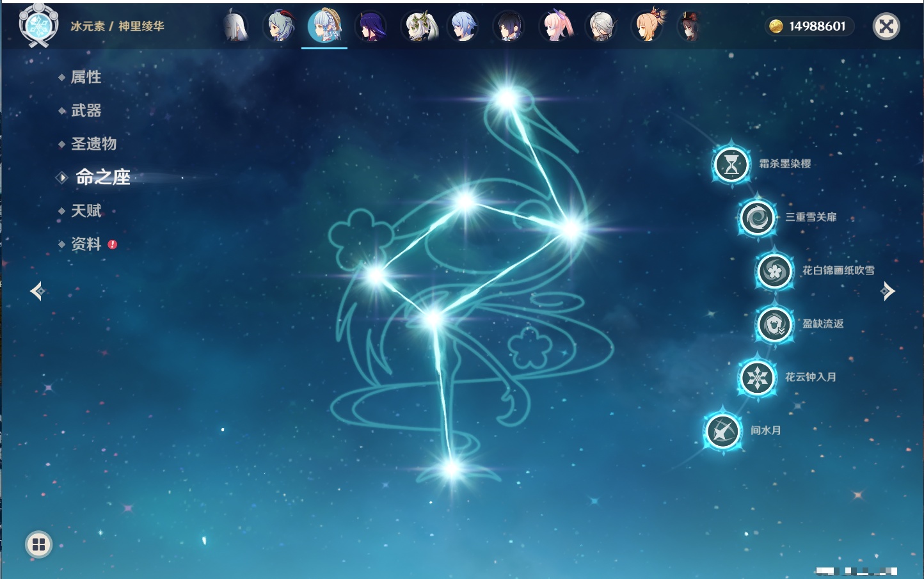Select the 命之座 constellation tab
The height and width of the screenshot is (579, 924).
coord(102,177)
